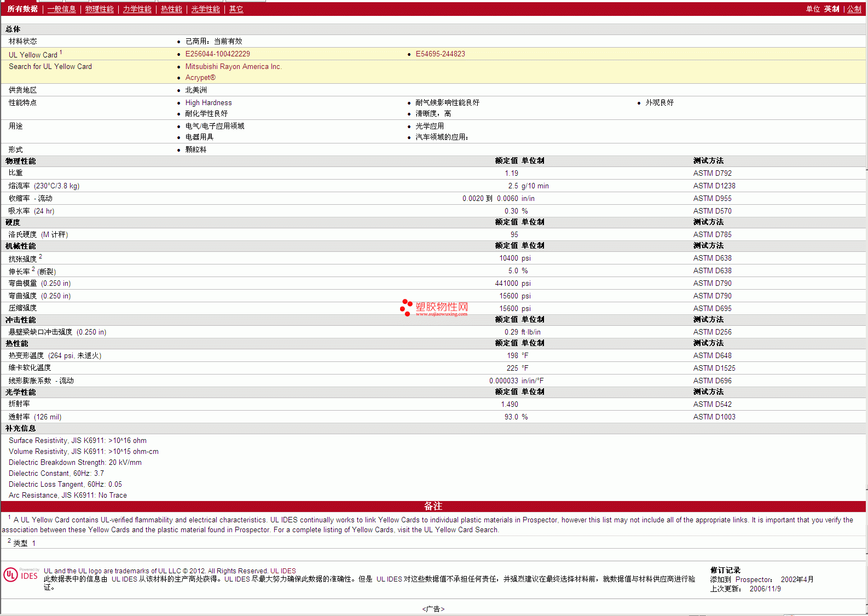Click the 备注 header bar

tap(433, 506)
